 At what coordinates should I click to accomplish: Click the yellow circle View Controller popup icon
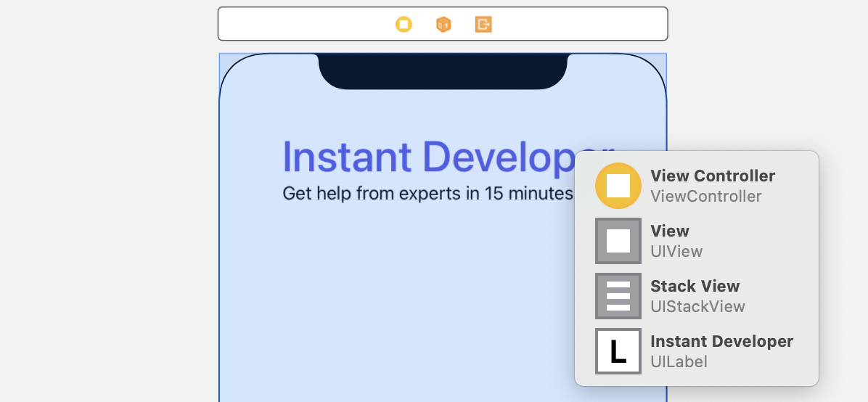pos(618,186)
